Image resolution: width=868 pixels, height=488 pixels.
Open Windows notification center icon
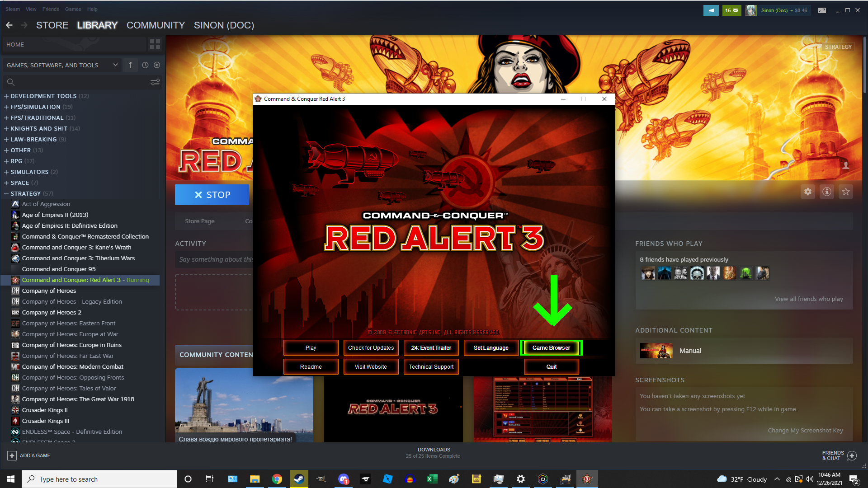click(854, 479)
